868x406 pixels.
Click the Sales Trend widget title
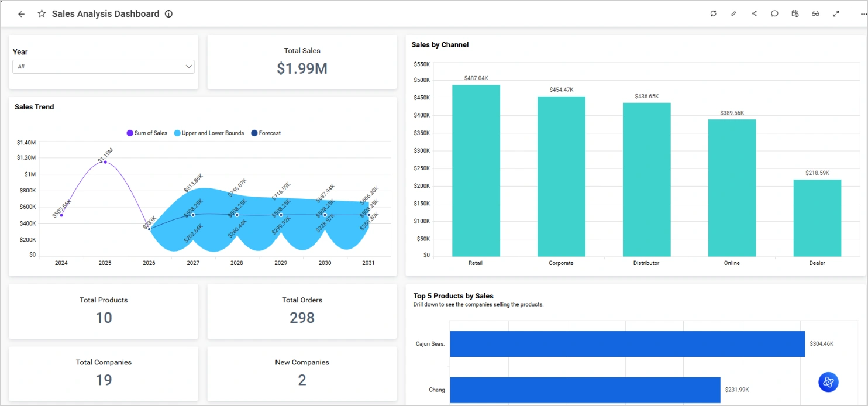pyautogui.click(x=35, y=107)
